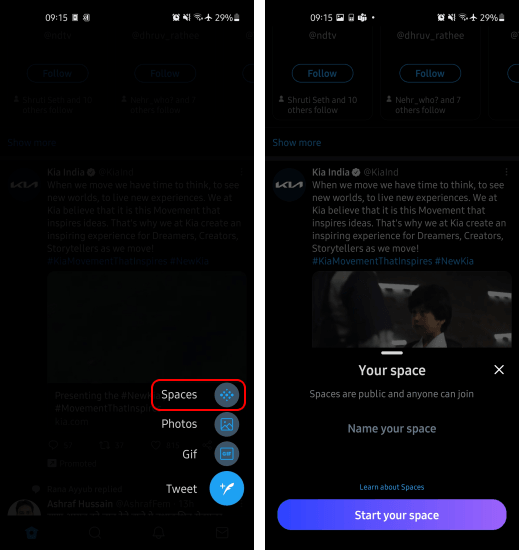The image size is (521, 550).
Task: Click the Name your space field
Action: coord(392,429)
